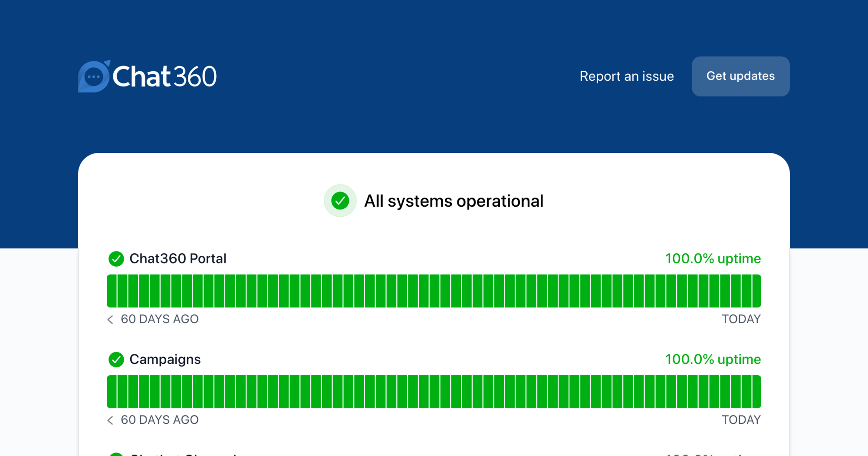Click 60 DAYS AGO label under Campaigns
The height and width of the screenshot is (456, 868).
click(x=159, y=420)
